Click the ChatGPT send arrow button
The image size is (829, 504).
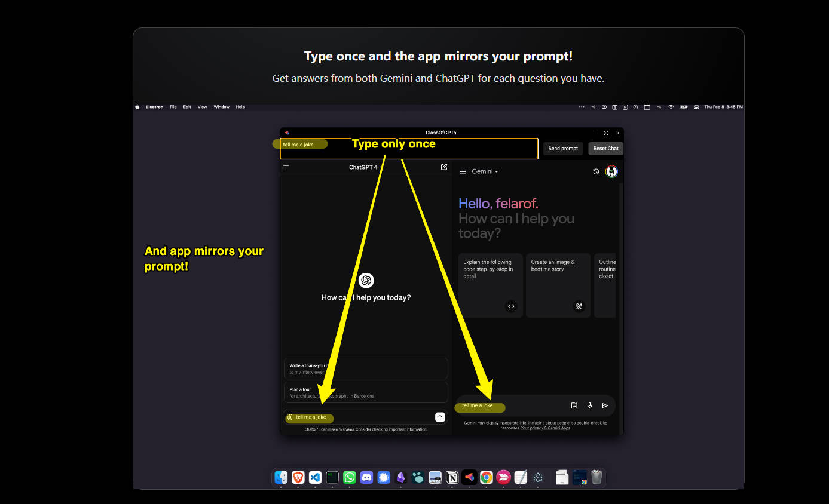(x=440, y=417)
